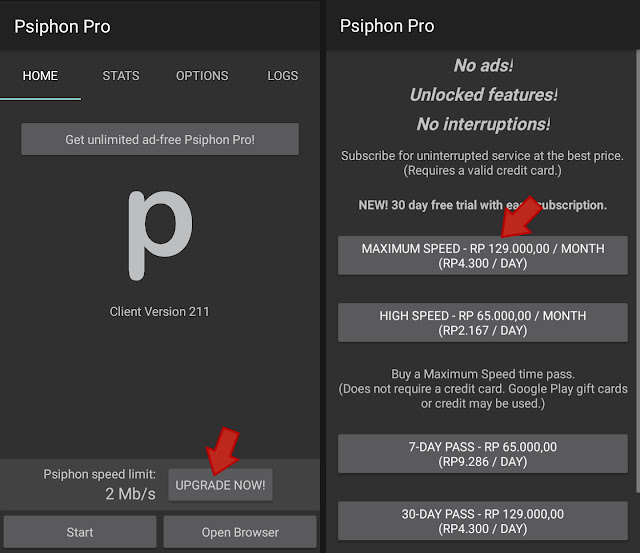
Task: Tap Get unlimited ad-free Psiphon Pro banner
Action: click(160, 139)
